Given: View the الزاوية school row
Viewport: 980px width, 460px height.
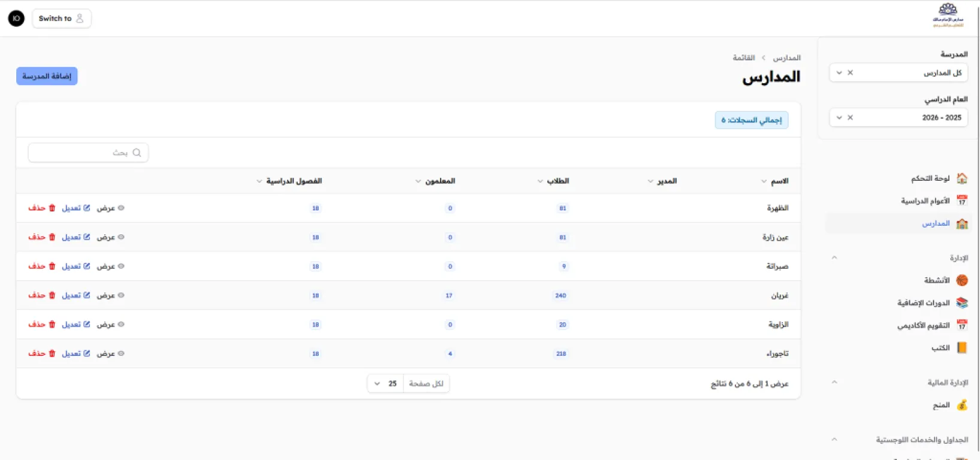Looking at the screenshot, I should pyautogui.click(x=110, y=325).
